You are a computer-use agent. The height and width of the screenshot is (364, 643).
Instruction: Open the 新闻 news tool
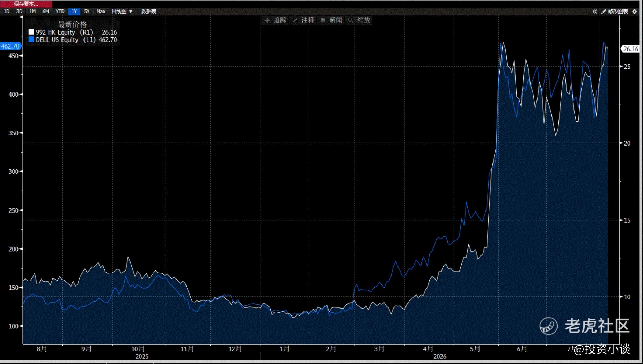pyautogui.click(x=331, y=20)
